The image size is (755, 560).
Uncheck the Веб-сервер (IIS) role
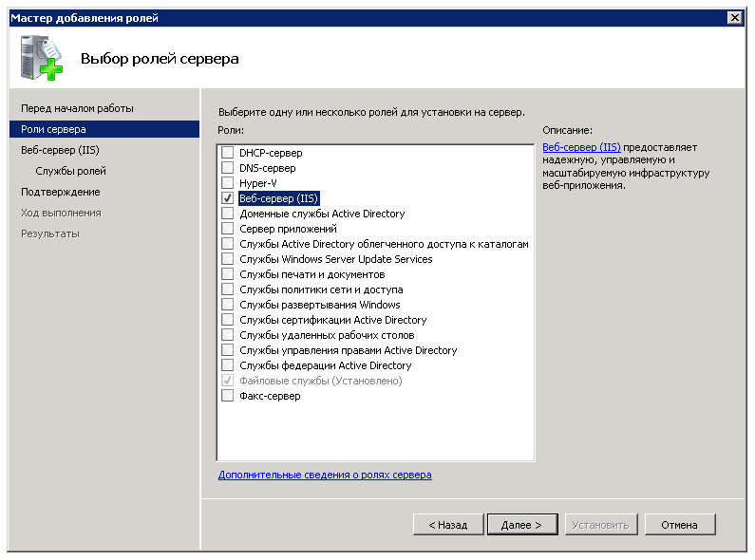point(227,198)
